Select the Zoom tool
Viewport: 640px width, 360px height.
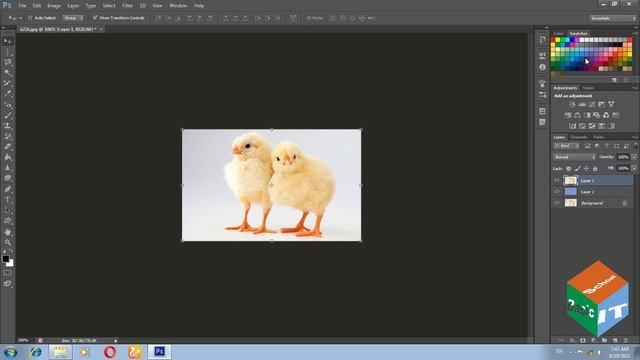click(x=8, y=242)
